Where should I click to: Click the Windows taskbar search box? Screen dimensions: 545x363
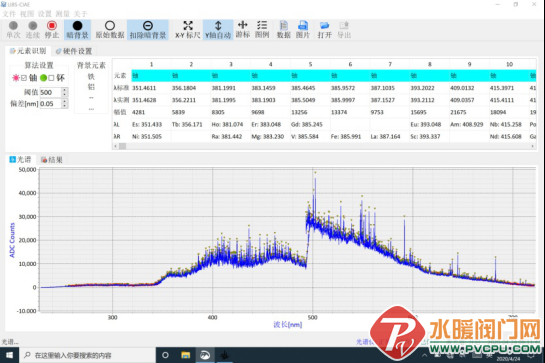[x=87, y=355]
